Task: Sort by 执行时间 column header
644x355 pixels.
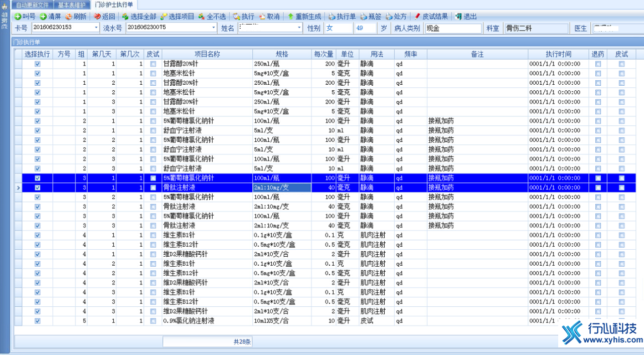Action: pos(559,54)
